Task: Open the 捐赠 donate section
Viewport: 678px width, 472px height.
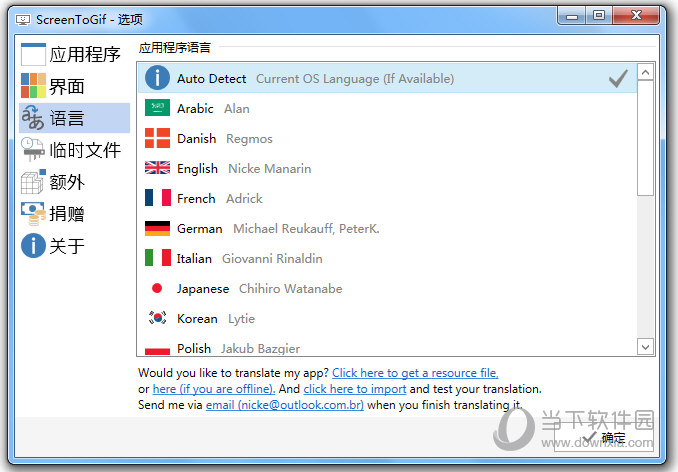Action: tap(74, 214)
